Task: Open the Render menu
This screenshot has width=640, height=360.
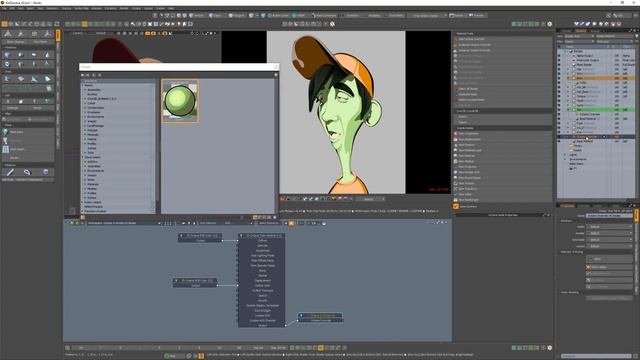Action: pos(124,8)
